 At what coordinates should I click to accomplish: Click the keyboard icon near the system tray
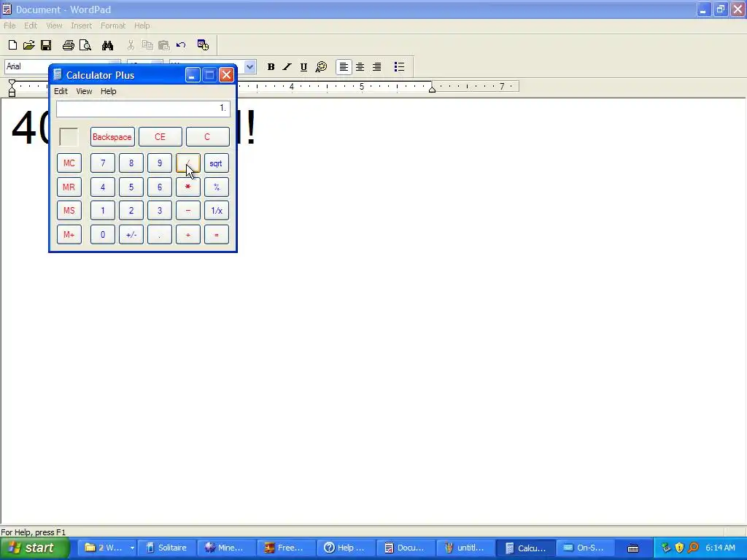click(x=633, y=548)
